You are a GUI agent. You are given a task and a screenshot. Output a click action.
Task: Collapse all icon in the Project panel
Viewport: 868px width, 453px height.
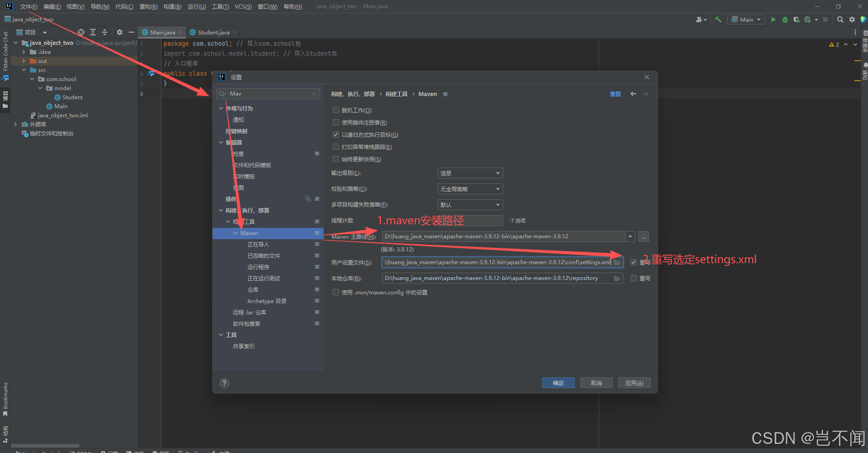[105, 32]
